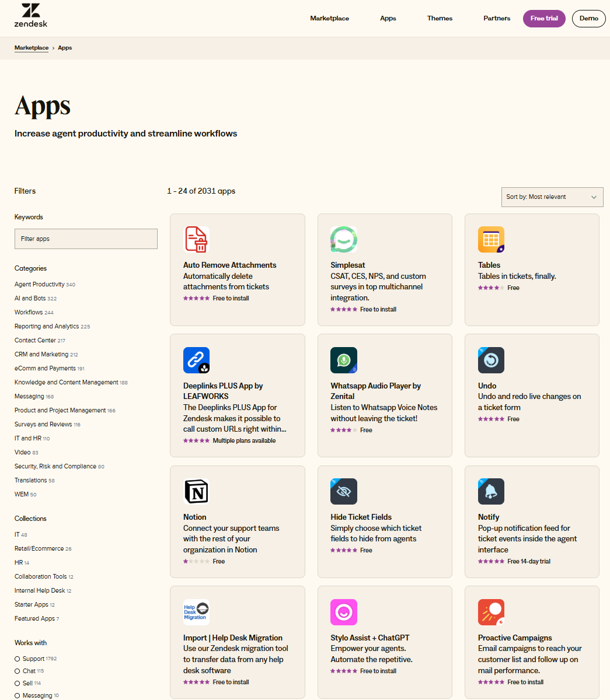Image resolution: width=610 pixels, height=700 pixels.
Task: Open the Notion app icon
Action: 196,492
